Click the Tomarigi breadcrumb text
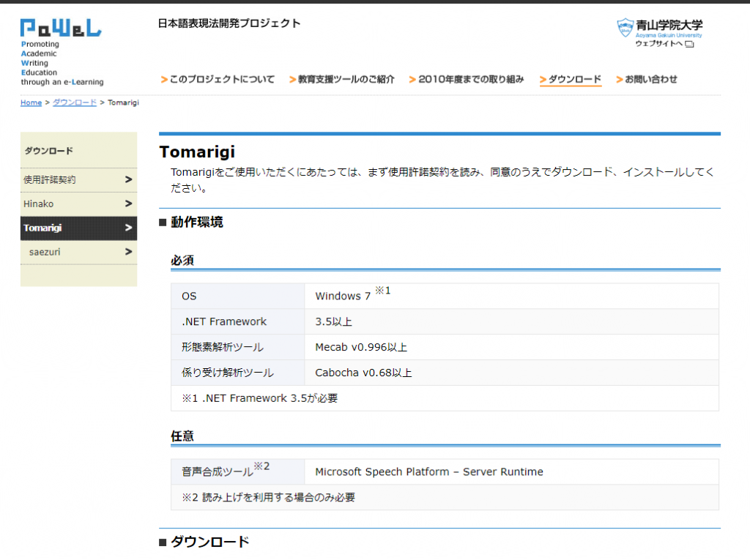 (123, 102)
